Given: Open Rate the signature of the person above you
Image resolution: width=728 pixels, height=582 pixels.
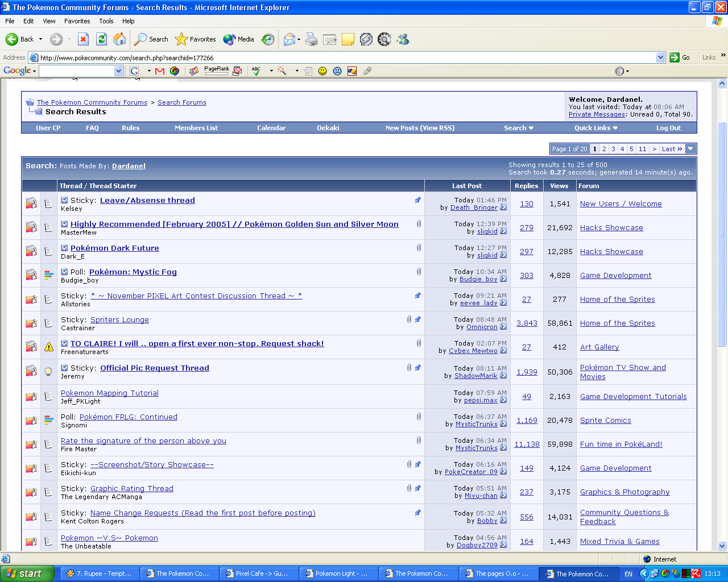Looking at the screenshot, I should [143, 440].
